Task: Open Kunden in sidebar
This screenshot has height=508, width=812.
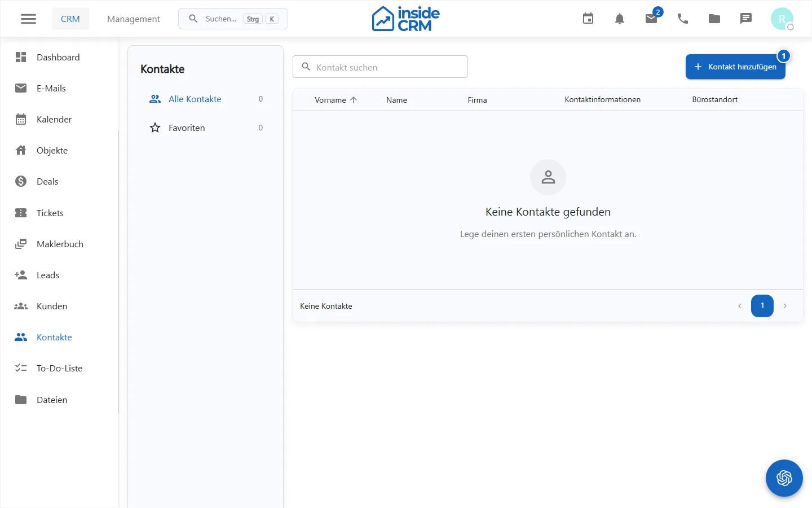Action: coord(59,306)
